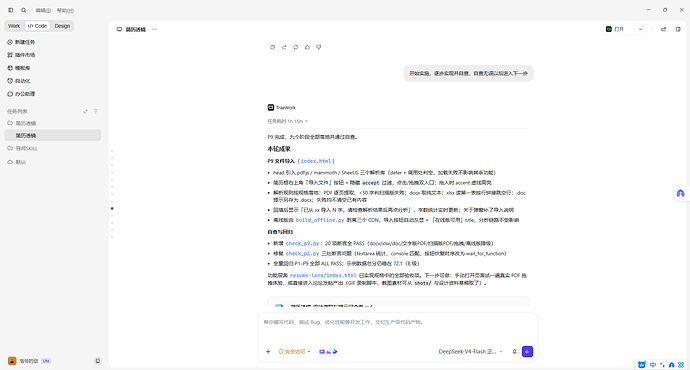Screen dimensions: 690x370
Task: Click the icon right of user name
Action: point(98,361)
